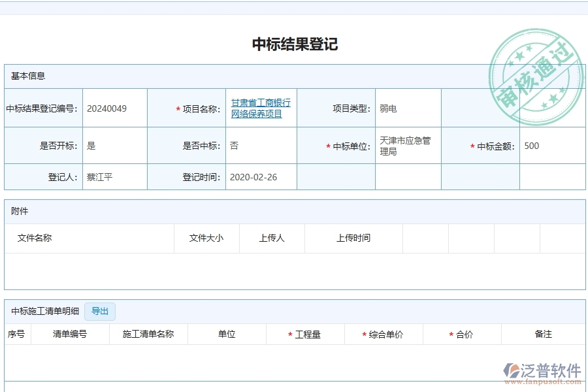
Task: Open the 甘肃省工商银行网络保养项目 project link
Action: pyautogui.click(x=261, y=107)
